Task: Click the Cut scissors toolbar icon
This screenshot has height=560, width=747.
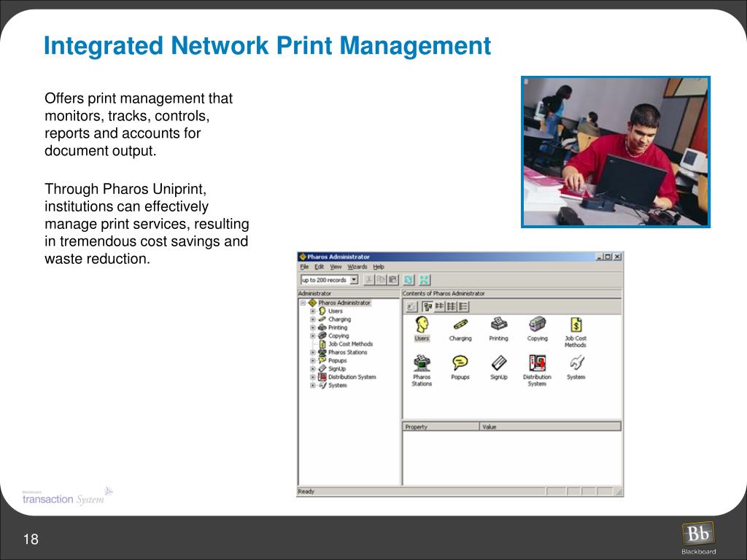Action: tap(368, 280)
